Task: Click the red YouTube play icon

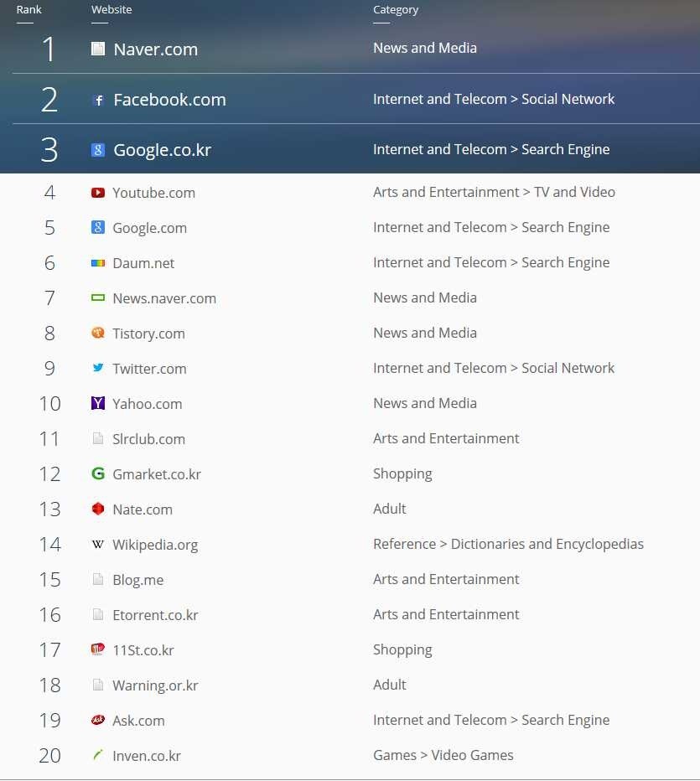Action: (98, 192)
